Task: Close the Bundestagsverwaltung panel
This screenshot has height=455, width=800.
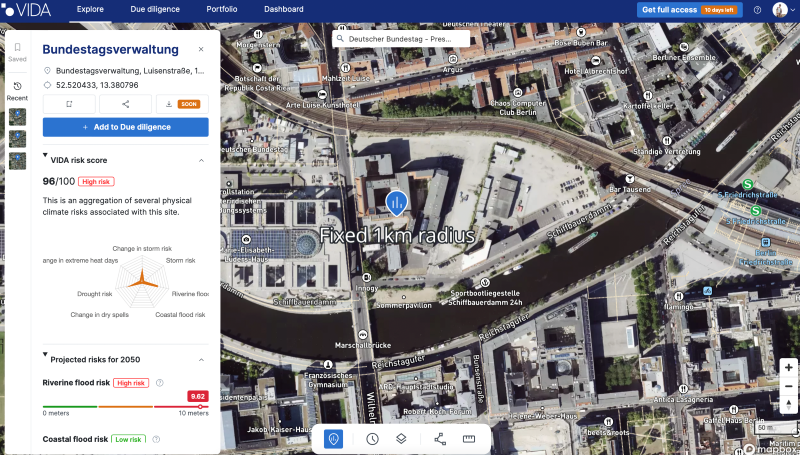Action: pos(201,49)
